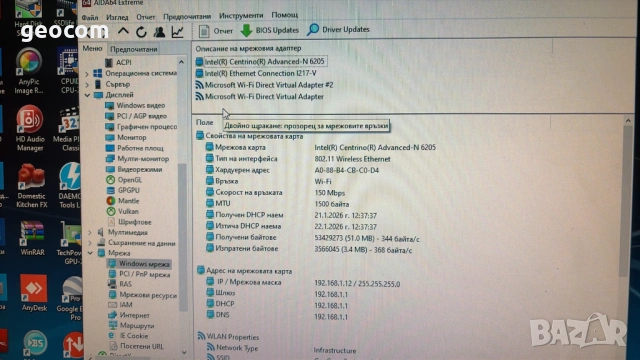Select Графичен процесор tree item
Image resolution: width=640 pixels, height=360 pixels.
click(x=141, y=127)
